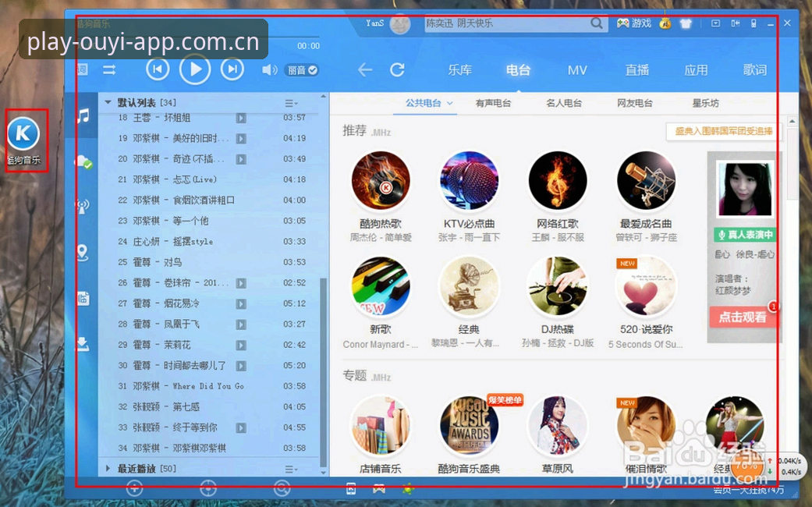Select the 名人电台 sub-tab
The width and height of the screenshot is (812, 507).
coord(563,103)
